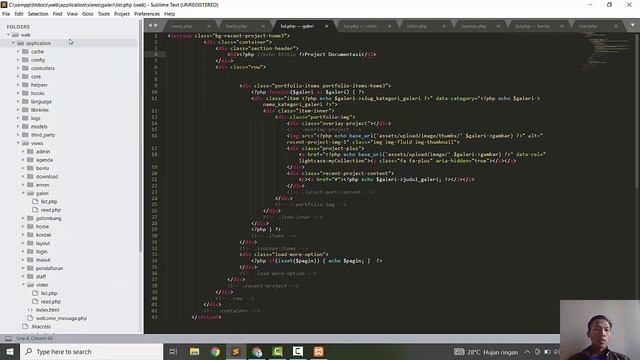Open the .htaccess file in sidebar
This screenshot has width=640, height=360.
(x=41, y=327)
